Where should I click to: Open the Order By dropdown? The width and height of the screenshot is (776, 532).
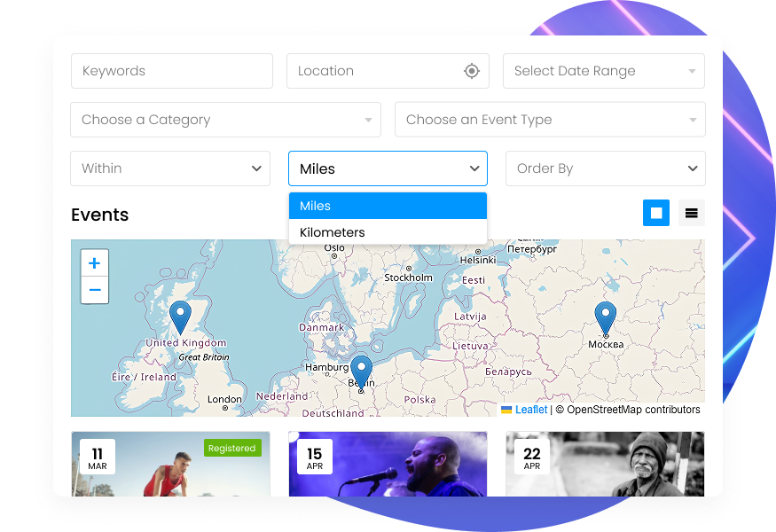click(x=605, y=168)
